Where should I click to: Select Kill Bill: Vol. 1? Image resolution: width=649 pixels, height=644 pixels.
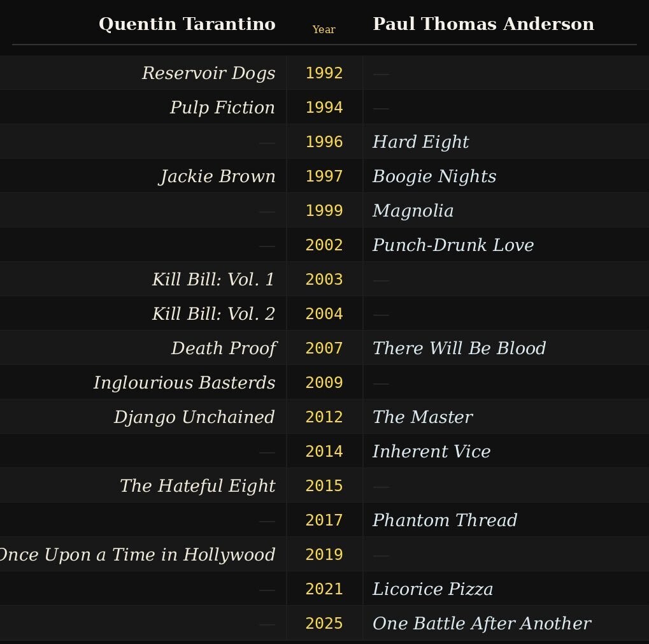213,280
